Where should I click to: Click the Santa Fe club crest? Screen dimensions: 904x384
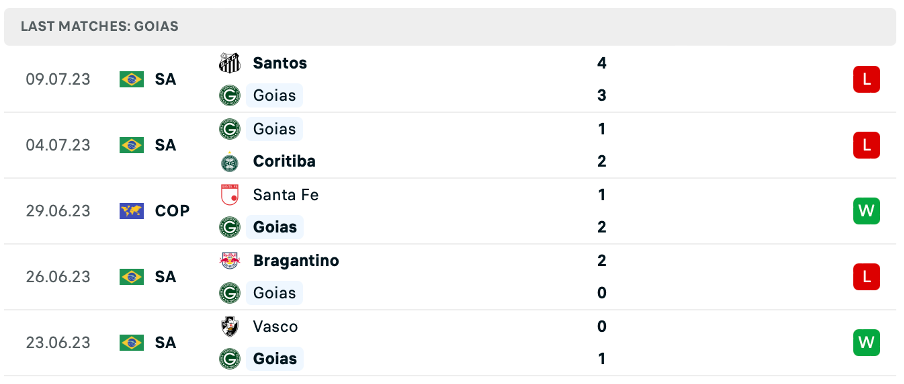[x=229, y=195]
